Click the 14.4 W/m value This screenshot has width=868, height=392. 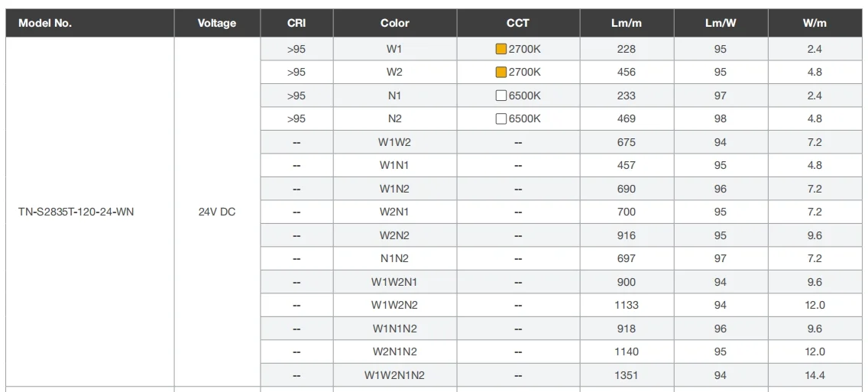[815, 375]
